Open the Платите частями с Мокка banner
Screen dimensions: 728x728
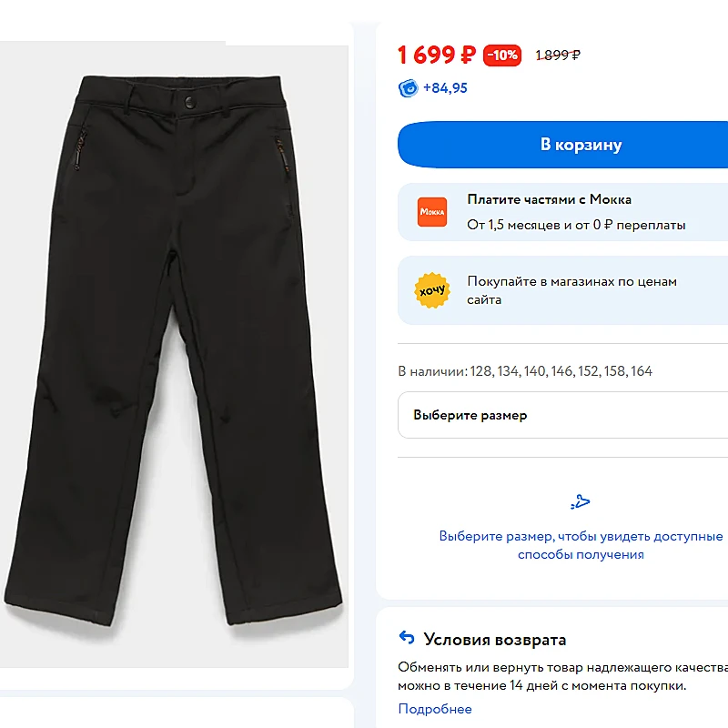tap(562, 212)
